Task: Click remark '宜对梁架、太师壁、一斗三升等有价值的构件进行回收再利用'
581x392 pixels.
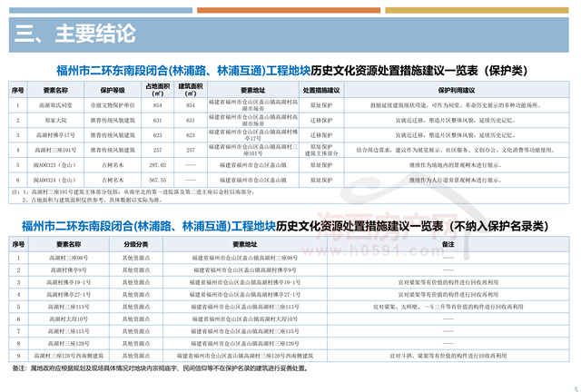Action: point(448,307)
